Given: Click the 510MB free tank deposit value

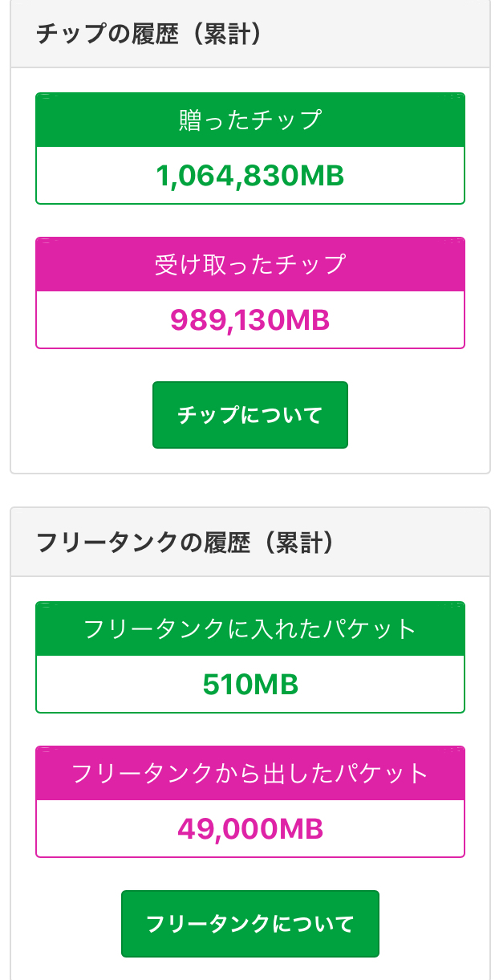Looking at the screenshot, I should coord(250,684).
